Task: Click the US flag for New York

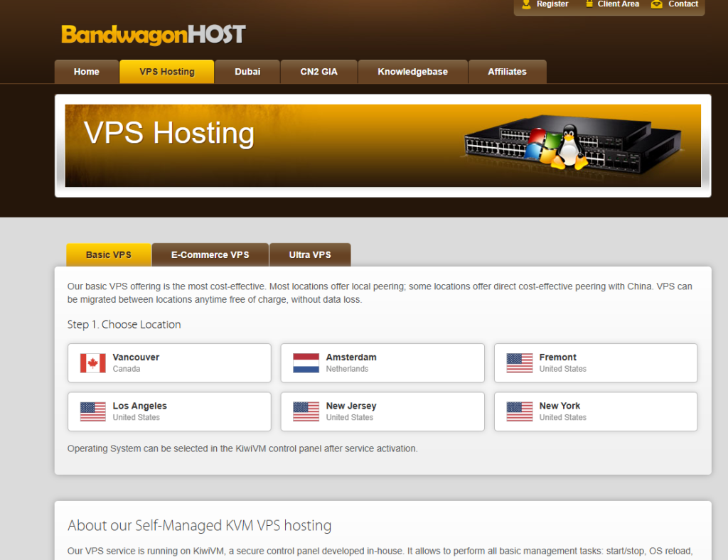Action: (x=520, y=411)
